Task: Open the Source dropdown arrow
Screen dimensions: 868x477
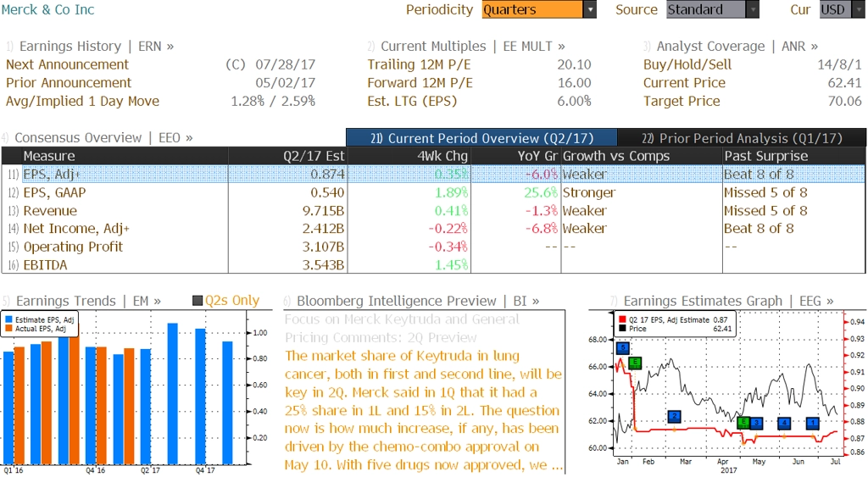Action: 753,9
